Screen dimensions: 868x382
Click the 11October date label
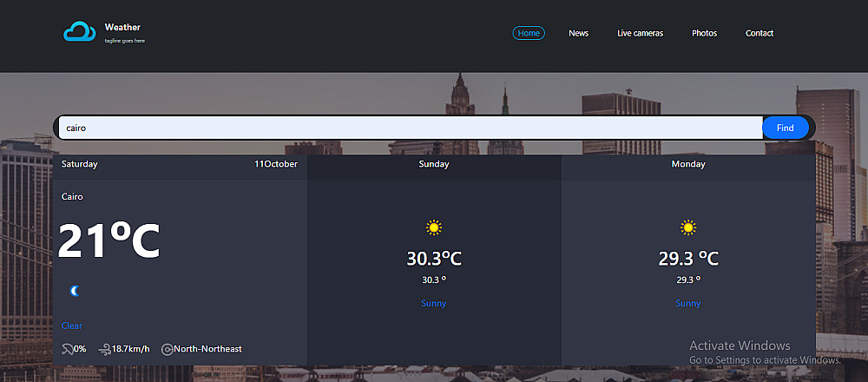pyautogui.click(x=276, y=164)
